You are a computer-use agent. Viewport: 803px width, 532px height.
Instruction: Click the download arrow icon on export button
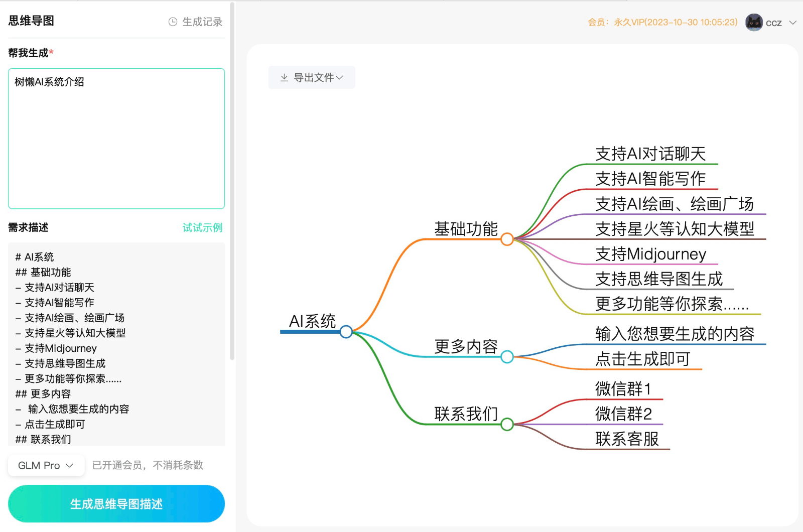[284, 77]
